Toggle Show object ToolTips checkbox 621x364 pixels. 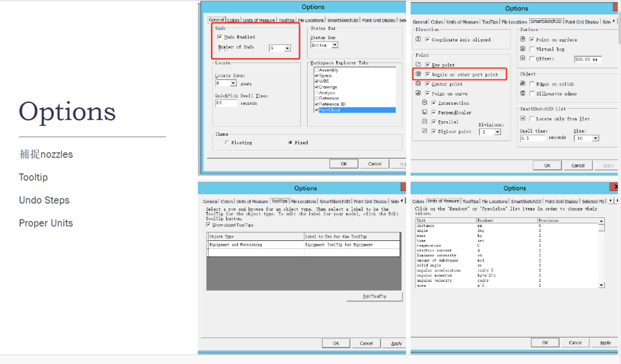tap(208, 225)
